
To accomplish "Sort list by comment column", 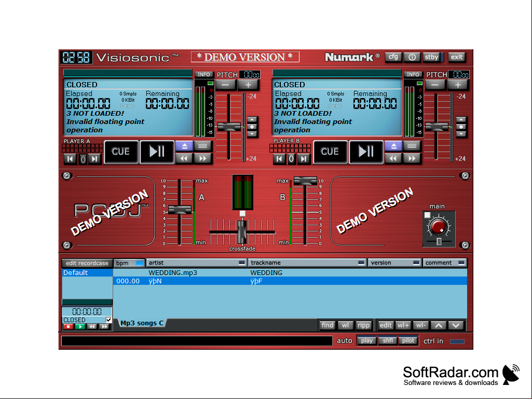I will (x=445, y=263).
